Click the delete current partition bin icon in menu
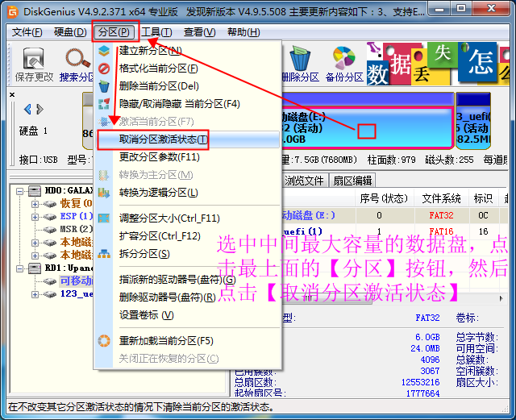The height and width of the screenshot is (420, 516). pyautogui.click(x=104, y=86)
